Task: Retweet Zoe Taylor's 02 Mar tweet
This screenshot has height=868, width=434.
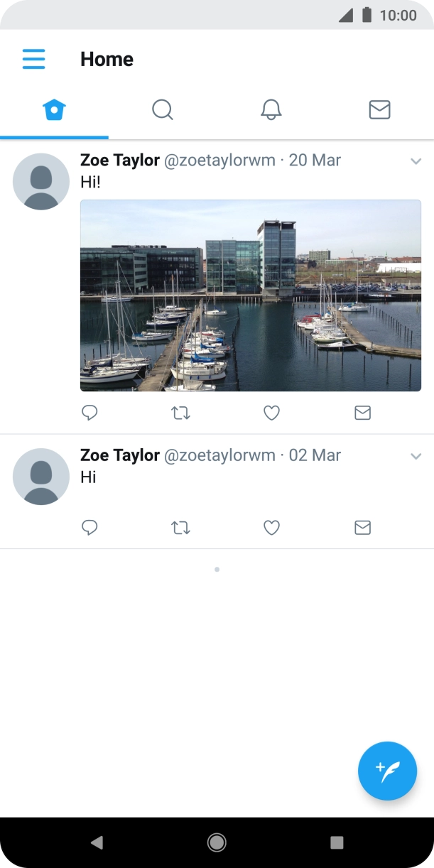Action: (180, 528)
